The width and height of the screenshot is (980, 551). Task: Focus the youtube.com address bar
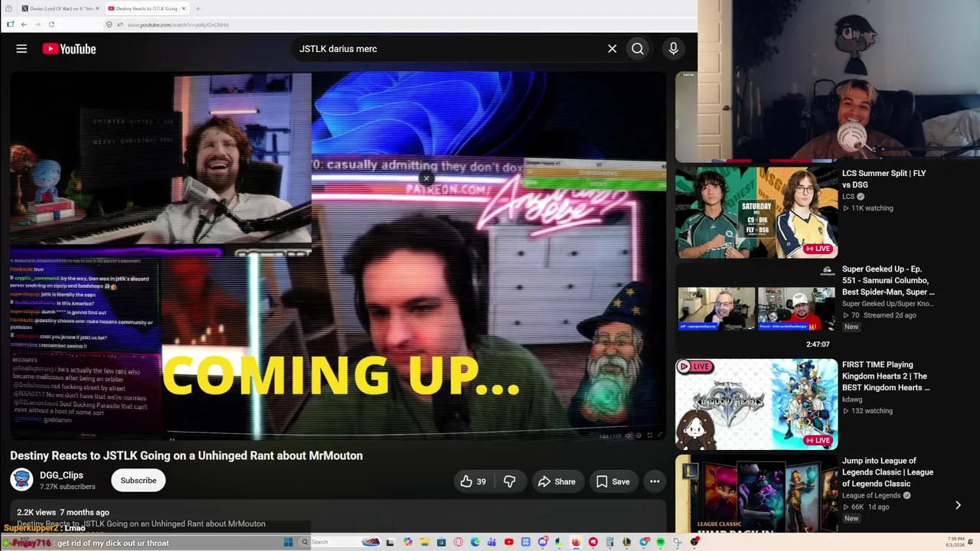(398, 24)
